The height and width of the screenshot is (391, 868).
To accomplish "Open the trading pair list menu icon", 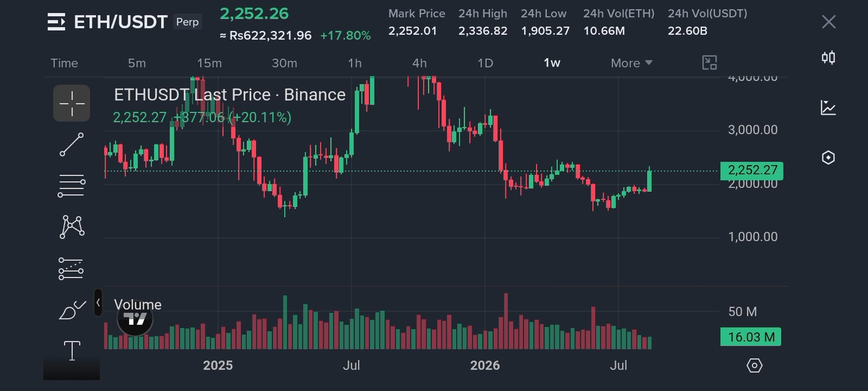I will tap(56, 22).
